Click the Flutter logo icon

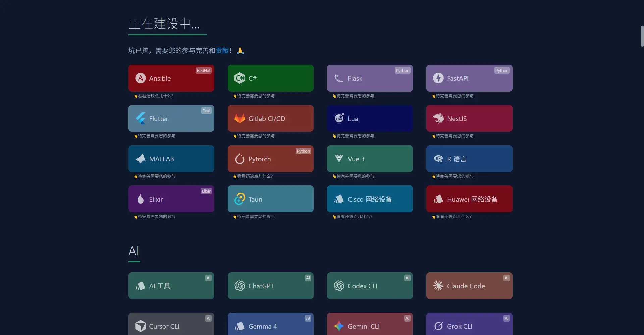tap(141, 118)
